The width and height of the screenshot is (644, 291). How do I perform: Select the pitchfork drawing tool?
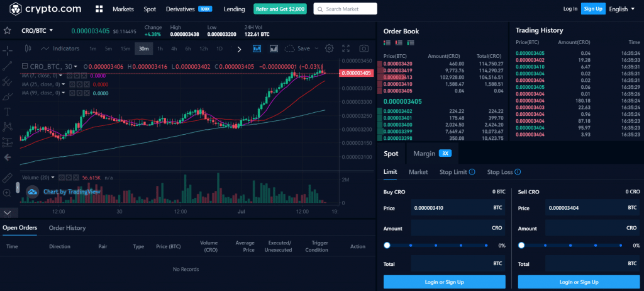tap(7, 81)
